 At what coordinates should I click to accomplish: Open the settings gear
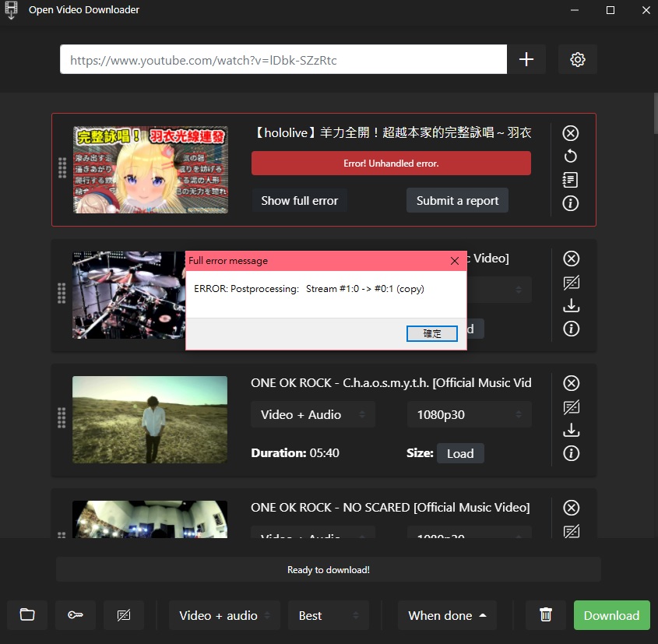(577, 59)
